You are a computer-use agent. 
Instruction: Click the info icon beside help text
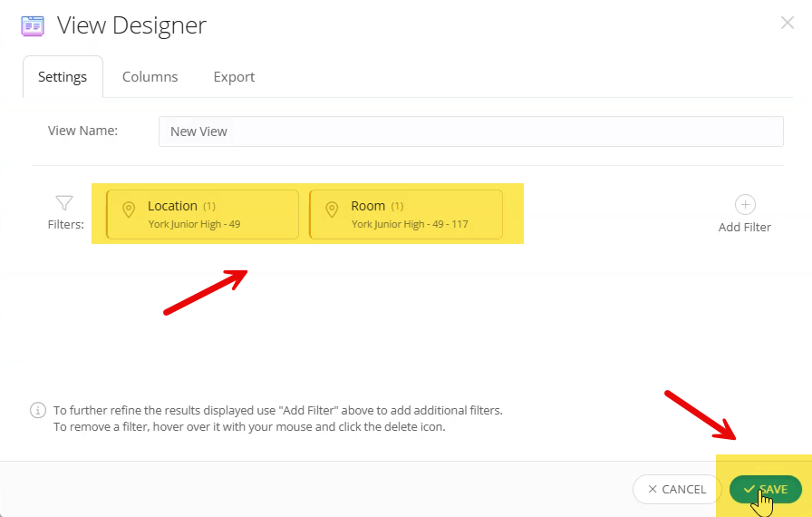tap(38, 410)
